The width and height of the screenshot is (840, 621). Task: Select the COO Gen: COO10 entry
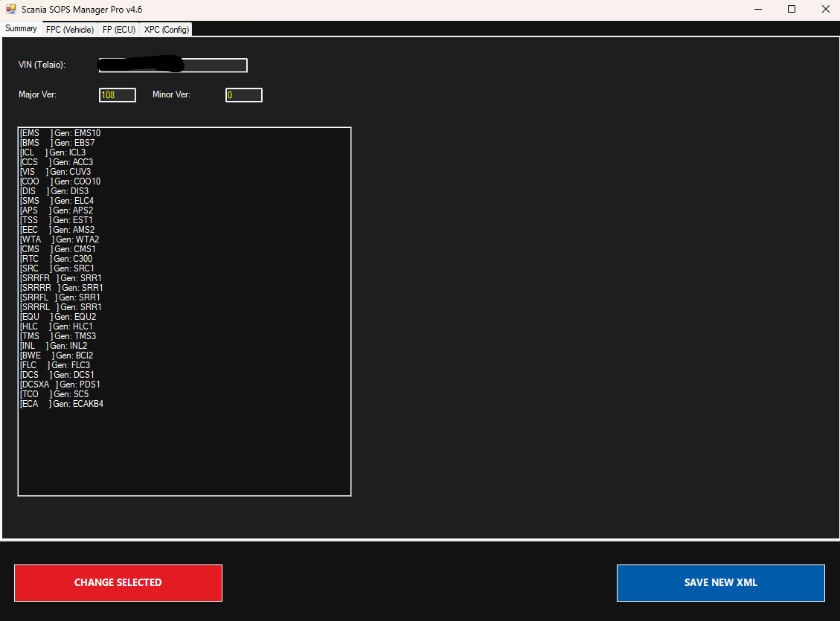click(60, 181)
